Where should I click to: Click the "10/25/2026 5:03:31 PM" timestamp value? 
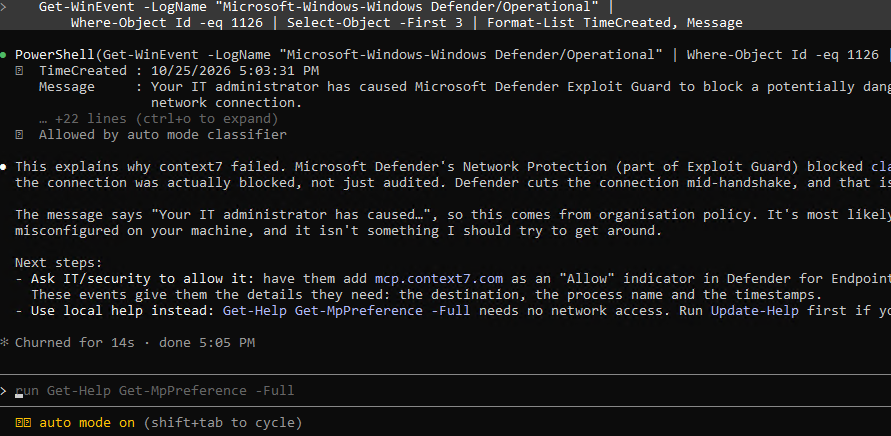[235, 71]
